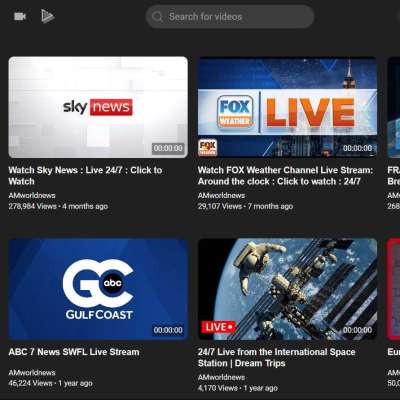Click '46,224 Views · 1 year ago' text
The image size is (400, 400).
(x=50, y=383)
